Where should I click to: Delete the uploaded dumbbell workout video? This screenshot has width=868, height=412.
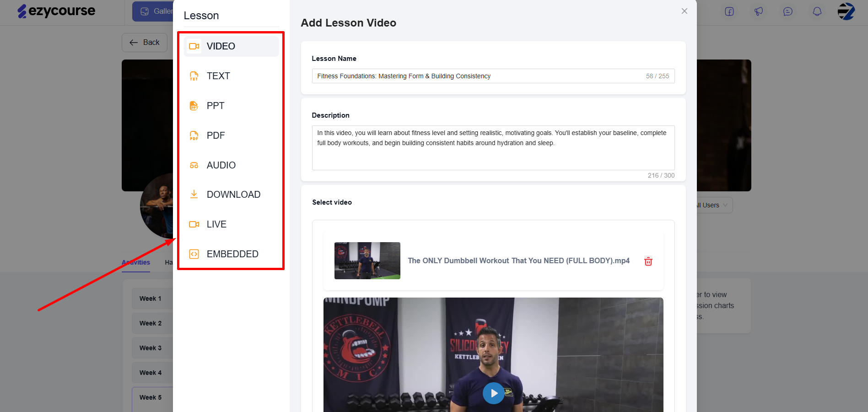pos(648,261)
